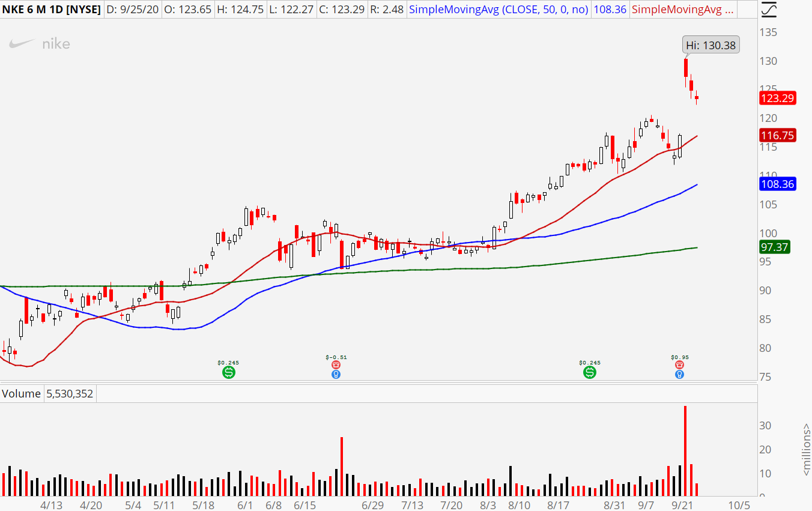Click the $0.95 earnings estimate text
The image size is (812, 511).
coord(679,357)
